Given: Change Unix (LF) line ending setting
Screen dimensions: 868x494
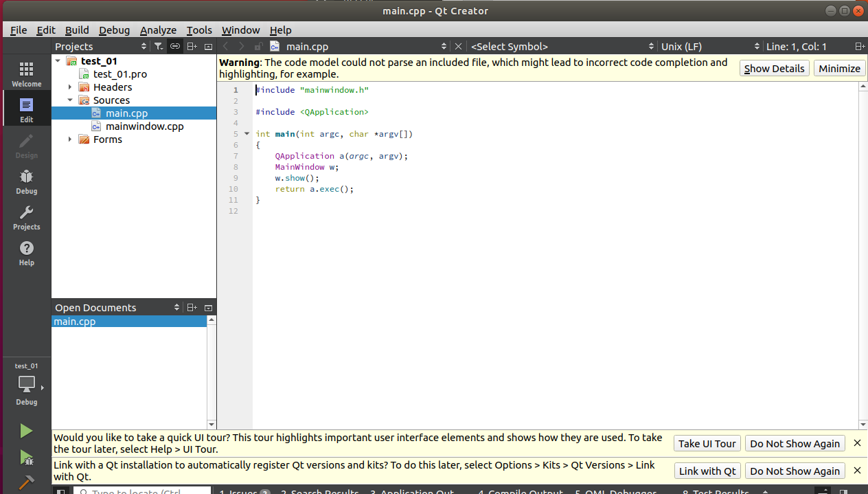Looking at the screenshot, I should 709,46.
